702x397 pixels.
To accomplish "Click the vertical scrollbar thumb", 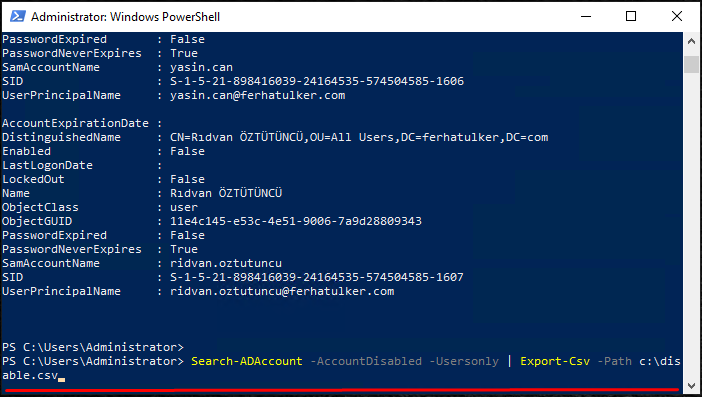I will (691, 64).
